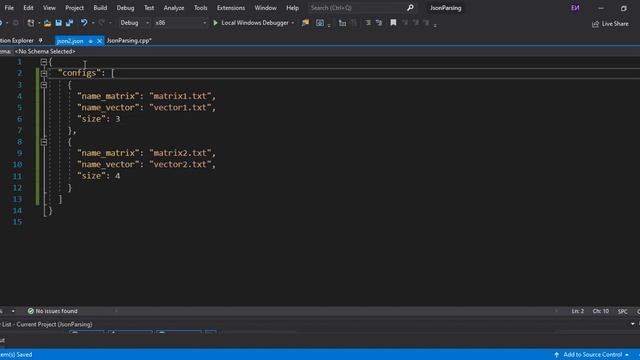640x360 pixels.
Task: Open the Test menu
Action: coord(149,8)
